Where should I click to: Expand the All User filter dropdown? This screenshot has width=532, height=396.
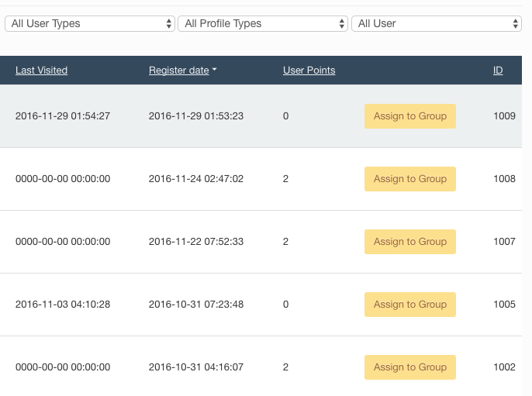click(x=437, y=24)
